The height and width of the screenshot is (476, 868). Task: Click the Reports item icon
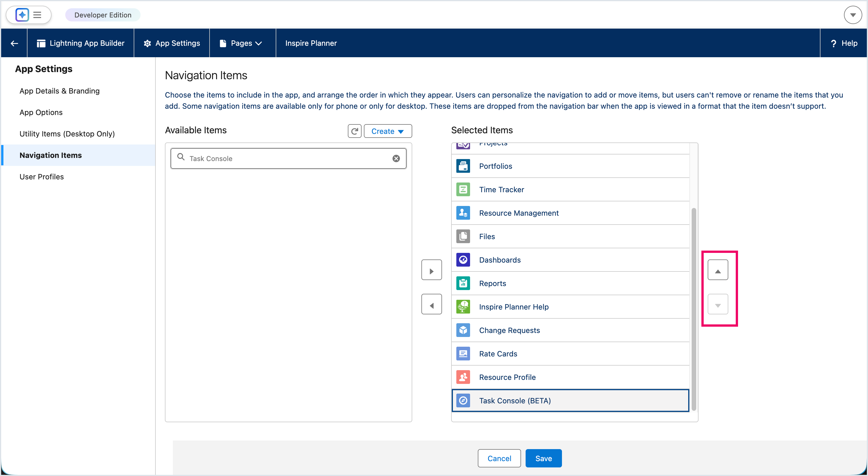coord(463,283)
